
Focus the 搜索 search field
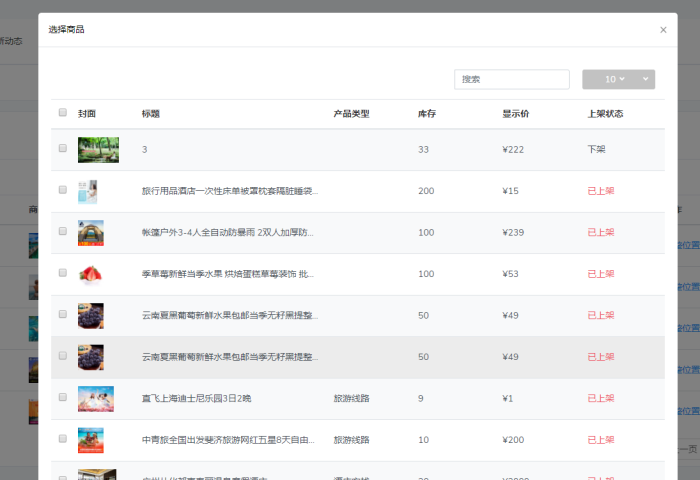coord(512,79)
